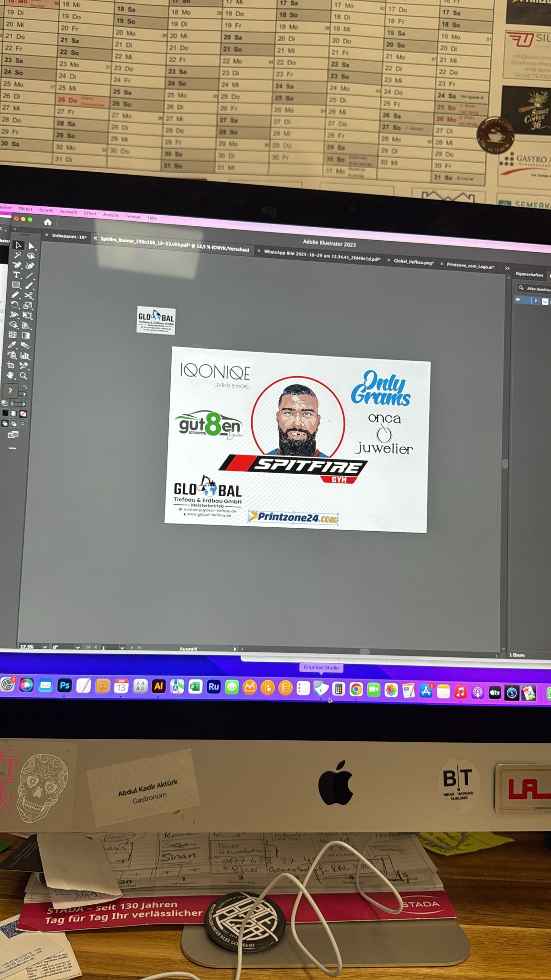Toggle layer visibility eye icon
This screenshot has height=980, width=551.
(x=518, y=300)
